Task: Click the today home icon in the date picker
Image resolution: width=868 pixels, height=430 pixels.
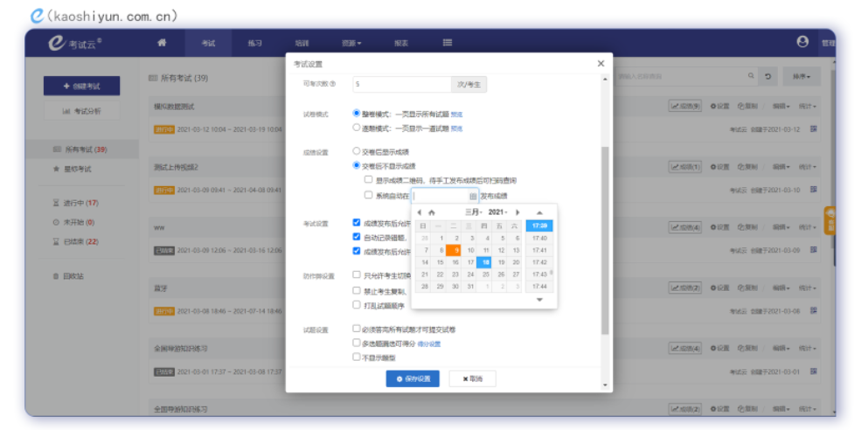Action: [x=431, y=212]
